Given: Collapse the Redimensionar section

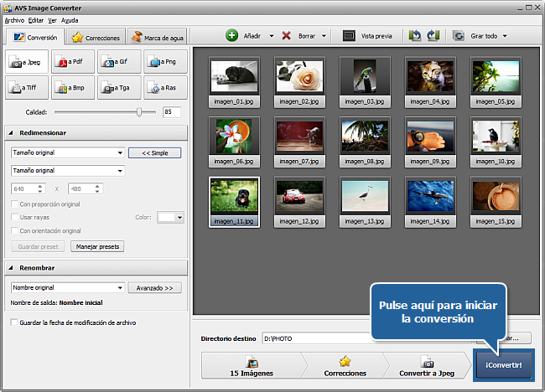Looking at the screenshot, I should [12, 132].
